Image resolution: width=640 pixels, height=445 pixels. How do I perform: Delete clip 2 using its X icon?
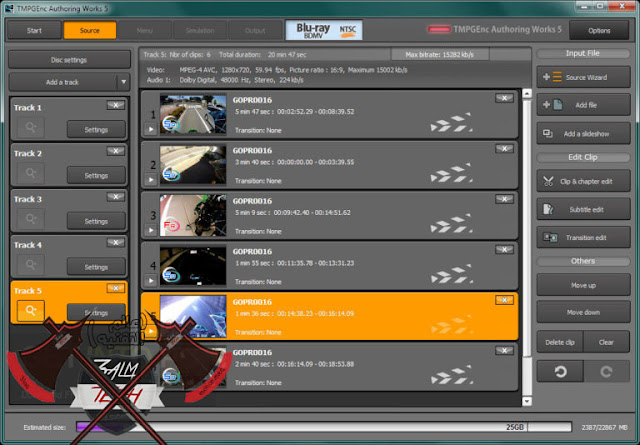tap(504, 149)
